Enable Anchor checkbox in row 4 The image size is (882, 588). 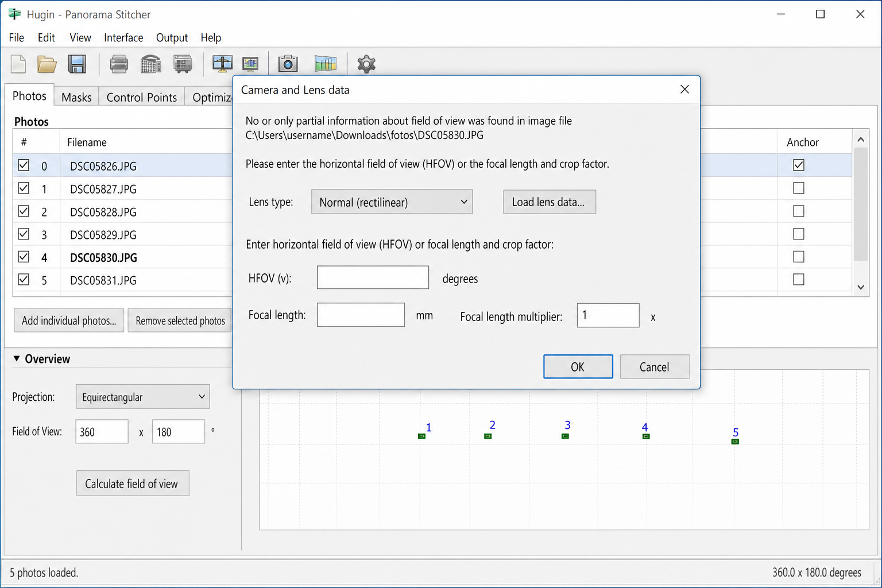click(799, 257)
